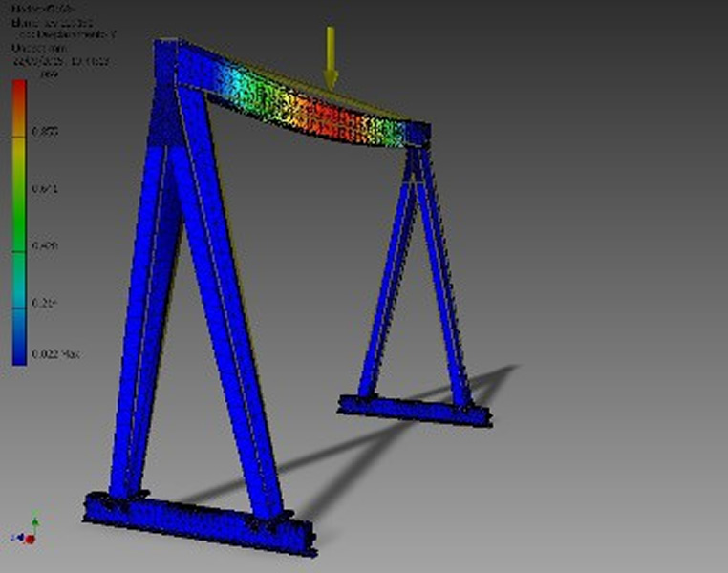The height and width of the screenshot is (573, 728).
Task: Select the green Y axis on the triad
Action: [x=34, y=522]
